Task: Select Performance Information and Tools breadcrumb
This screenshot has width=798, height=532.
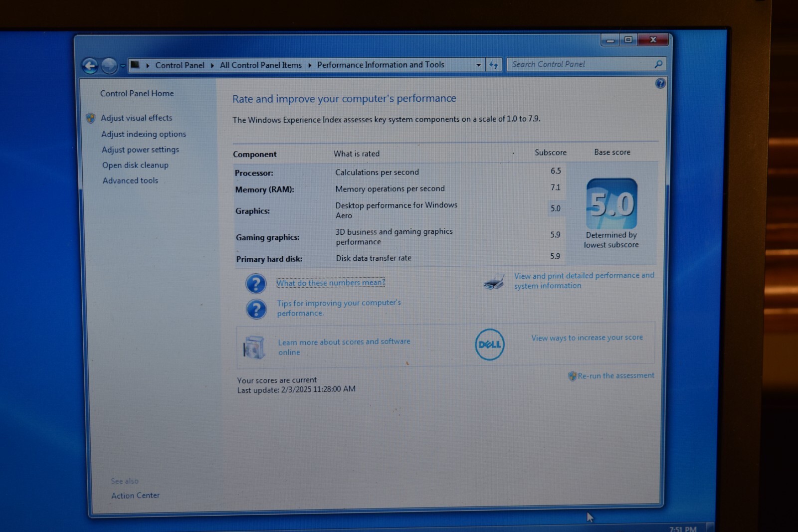Action: click(x=381, y=65)
